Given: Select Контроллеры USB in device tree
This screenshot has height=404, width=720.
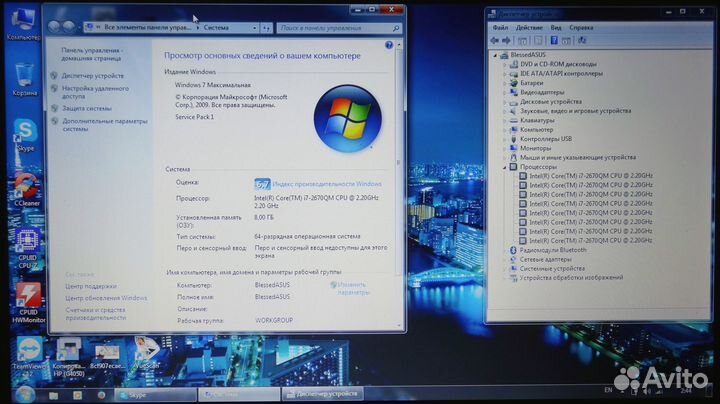Looking at the screenshot, I should click(546, 139).
